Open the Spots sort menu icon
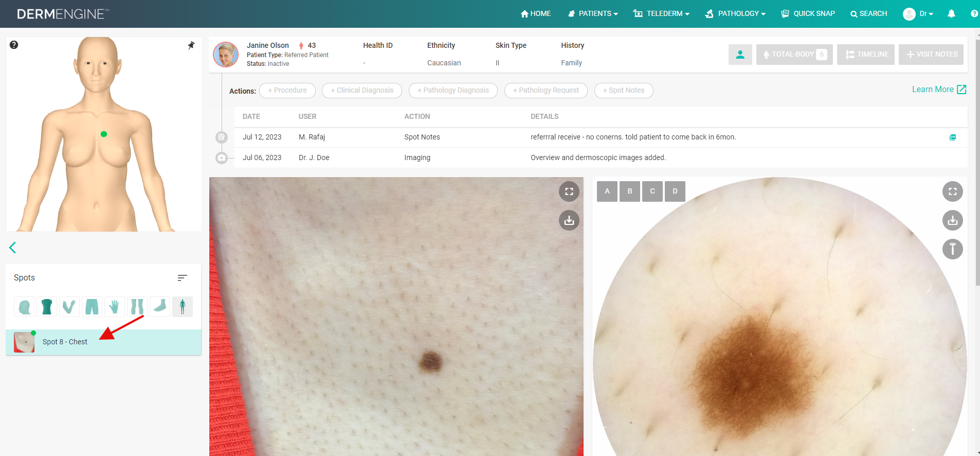 (182, 278)
